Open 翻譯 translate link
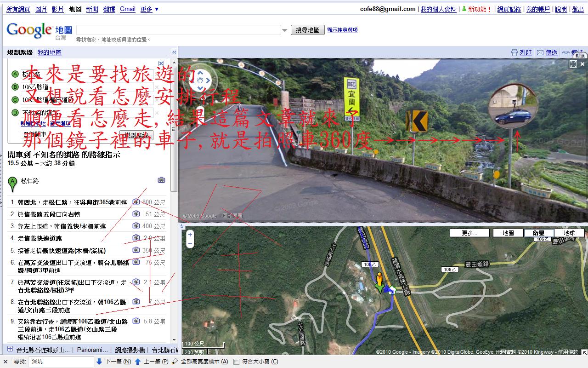Screen dimensions: 588x368 pos(109,9)
